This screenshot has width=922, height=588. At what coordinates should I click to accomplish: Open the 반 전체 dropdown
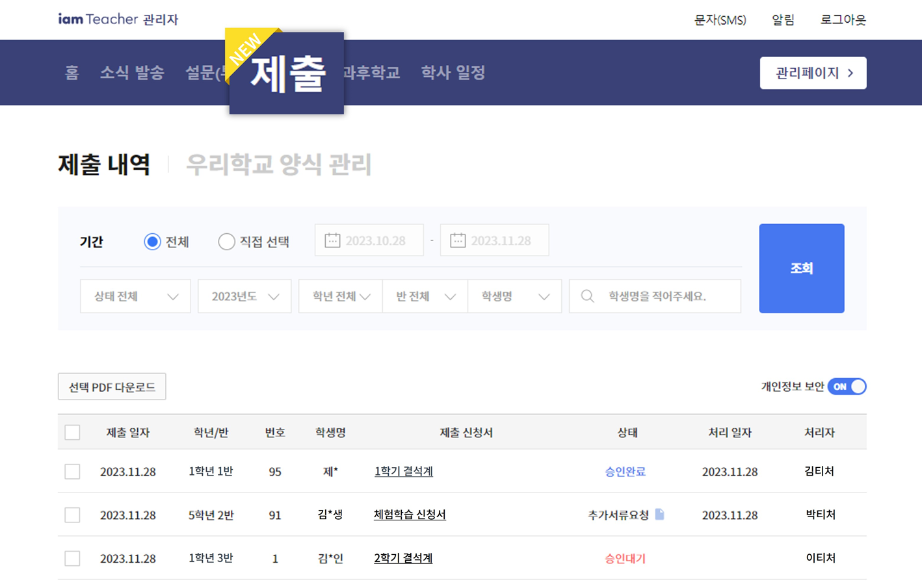425,296
